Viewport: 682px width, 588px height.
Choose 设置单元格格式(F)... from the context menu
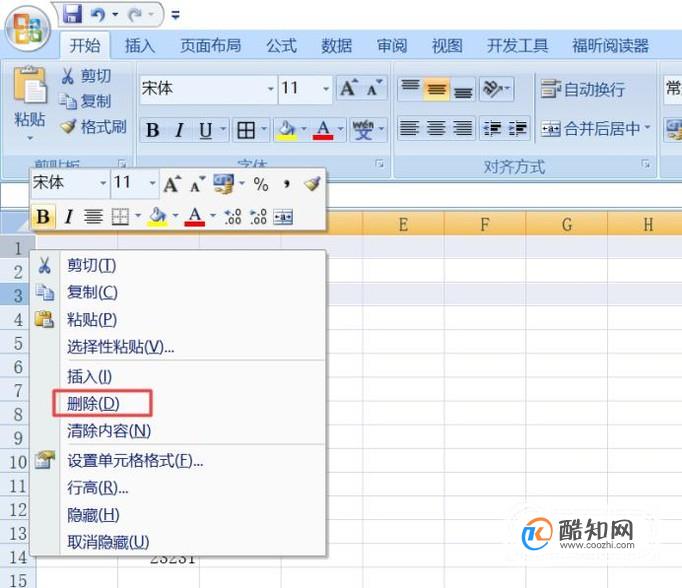pos(178,460)
